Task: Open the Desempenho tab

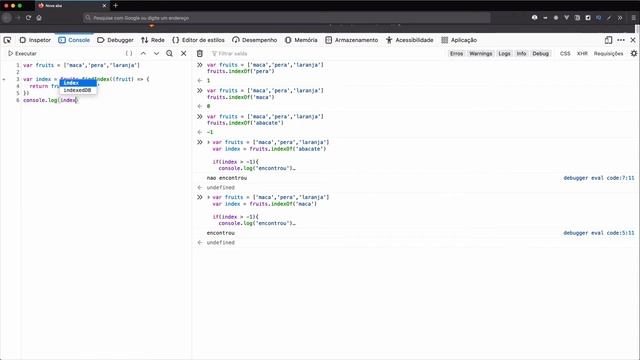Action: pos(255,40)
